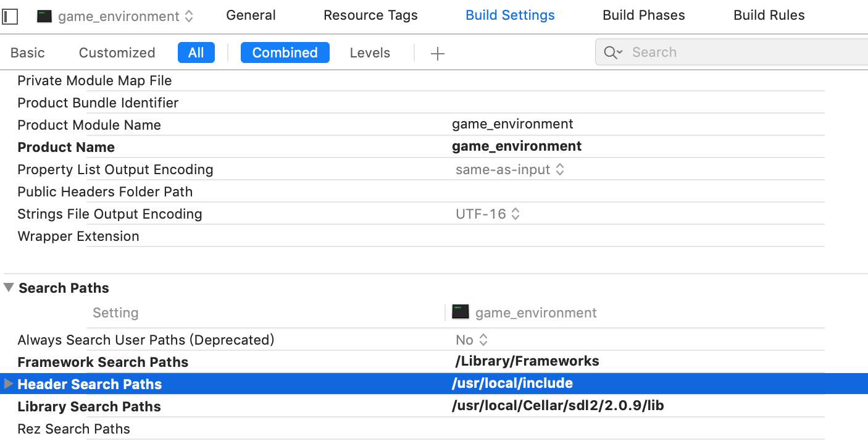This screenshot has height=441, width=868.
Task: Collapse the Search Paths section
Action: [x=9, y=287]
